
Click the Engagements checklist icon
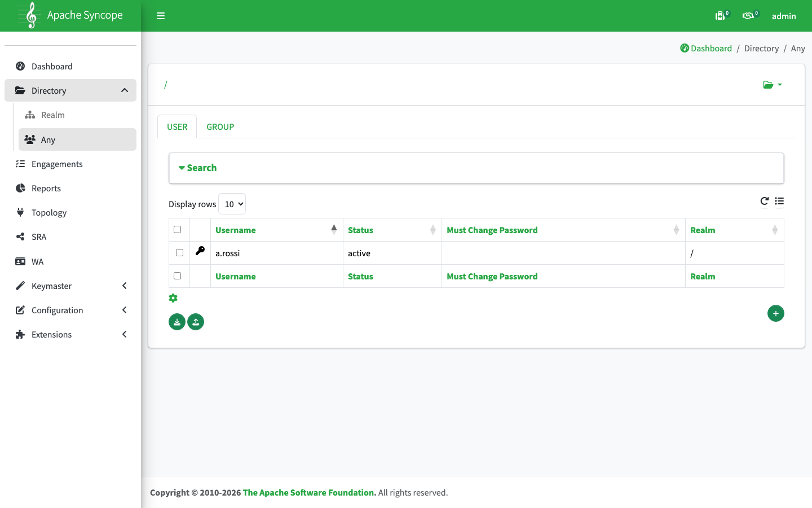(x=20, y=164)
